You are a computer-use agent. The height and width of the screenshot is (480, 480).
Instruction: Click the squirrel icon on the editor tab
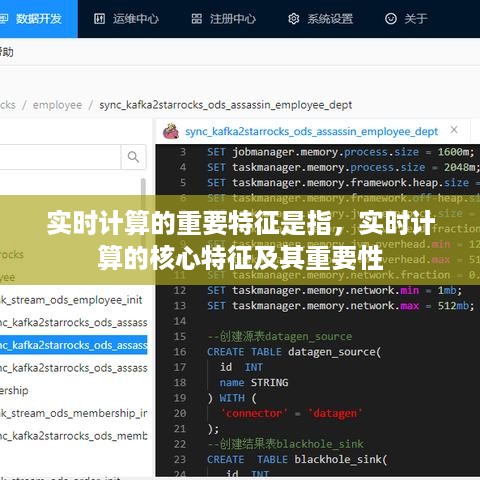[x=171, y=131]
